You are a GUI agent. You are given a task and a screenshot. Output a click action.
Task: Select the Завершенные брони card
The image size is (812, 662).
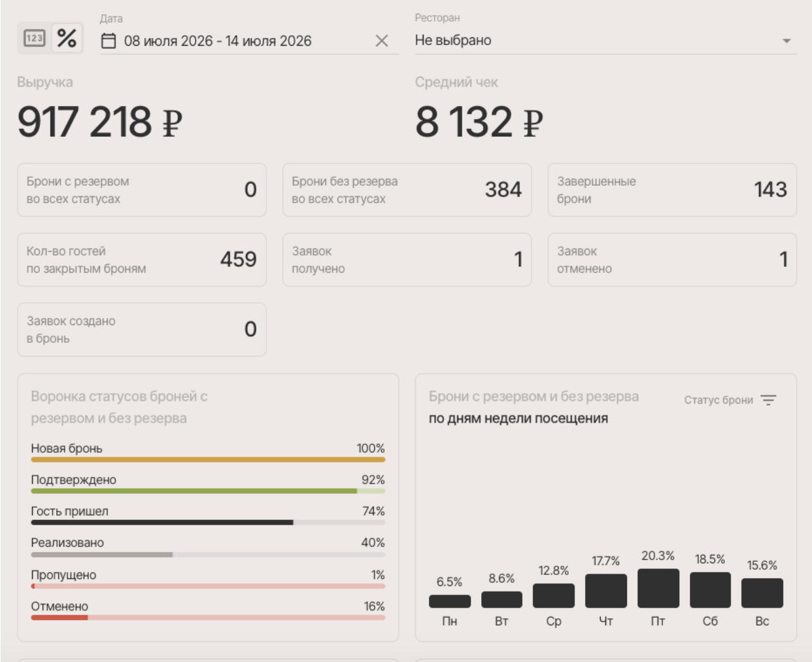pyautogui.click(x=672, y=190)
